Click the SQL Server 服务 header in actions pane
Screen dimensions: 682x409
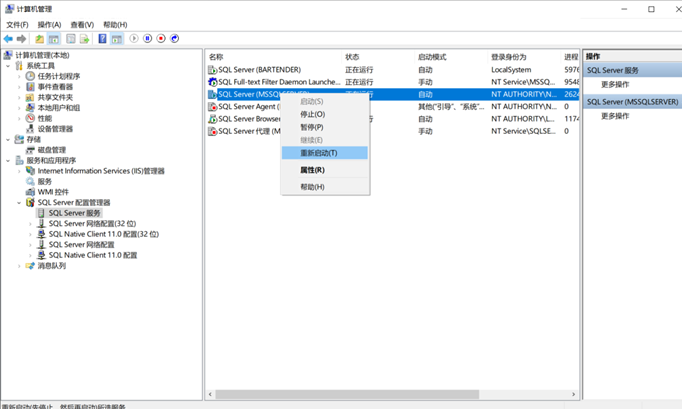pyautogui.click(x=633, y=70)
